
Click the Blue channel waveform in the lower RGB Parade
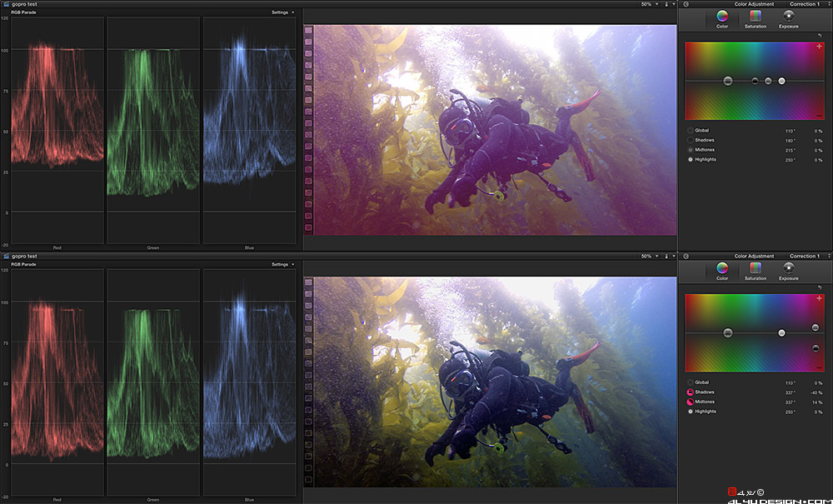coord(249,382)
